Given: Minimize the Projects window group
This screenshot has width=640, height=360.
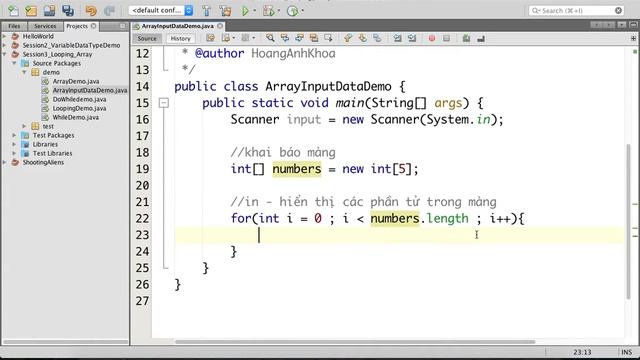Looking at the screenshot, I should point(123,26).
